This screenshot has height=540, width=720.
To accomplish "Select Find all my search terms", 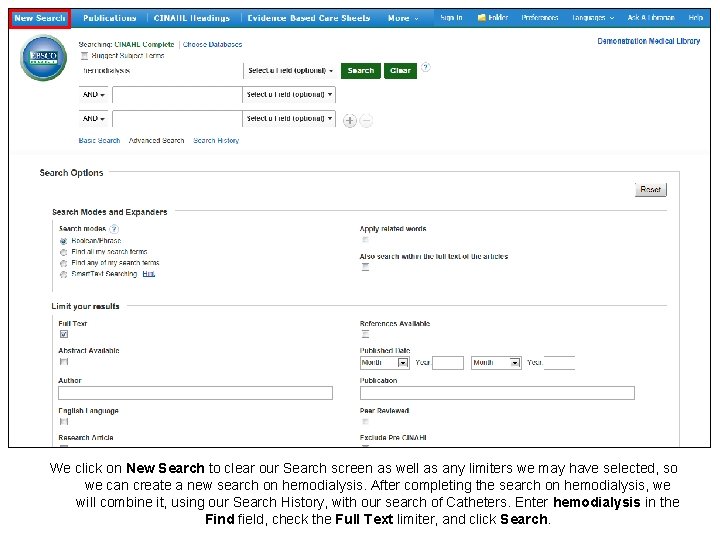I will click(64, 252).
